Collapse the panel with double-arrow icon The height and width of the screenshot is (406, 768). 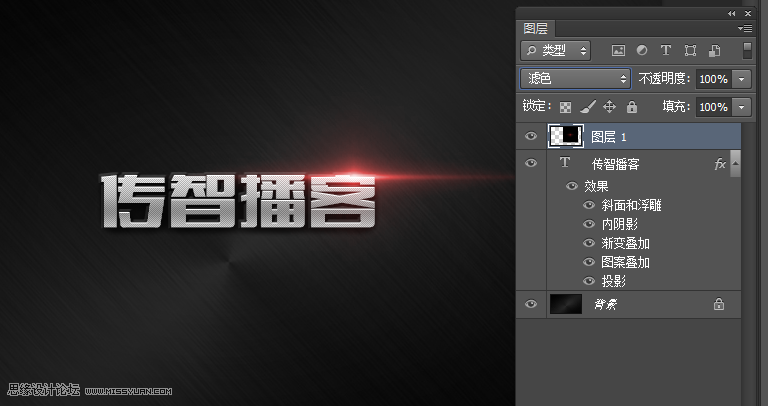732,14
